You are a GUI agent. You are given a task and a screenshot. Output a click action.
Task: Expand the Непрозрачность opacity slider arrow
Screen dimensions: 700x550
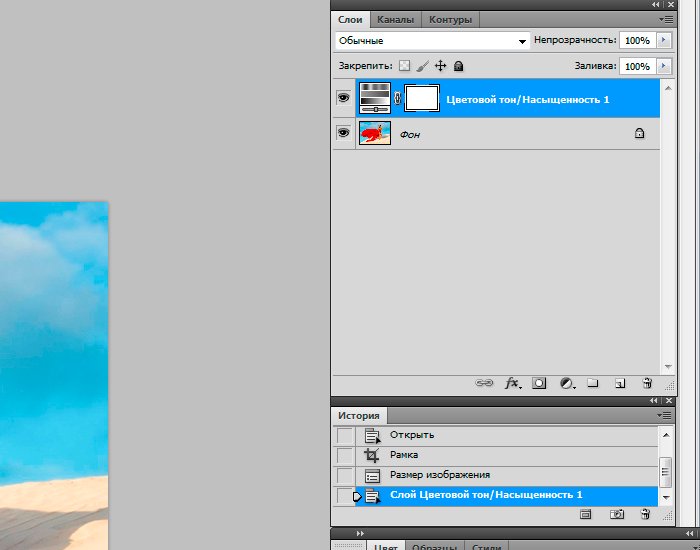pos(664,41)
